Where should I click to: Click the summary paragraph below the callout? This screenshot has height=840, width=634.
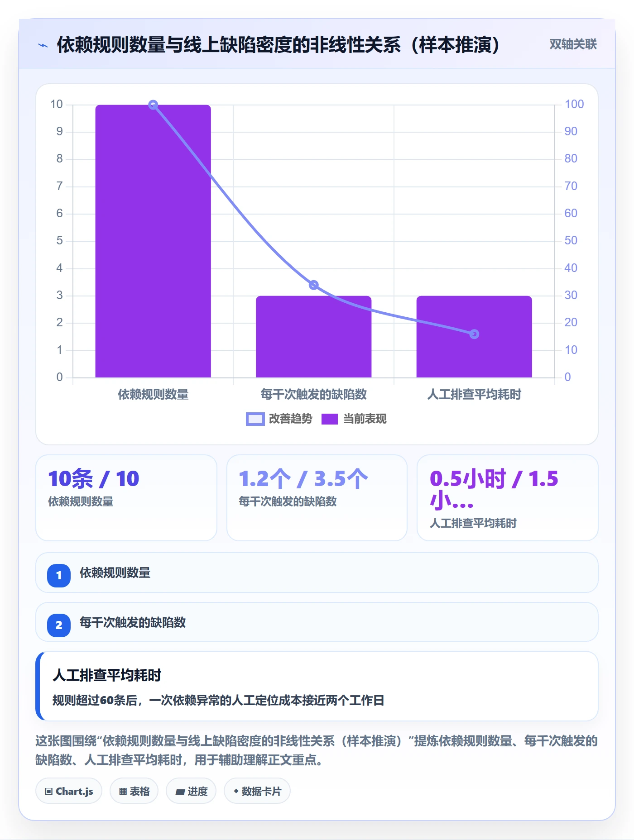(317, 750)
